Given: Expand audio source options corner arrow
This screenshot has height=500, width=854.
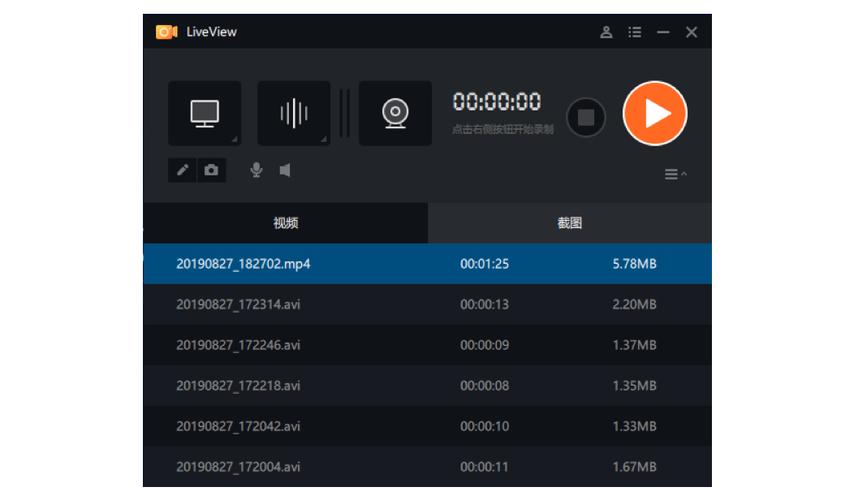Looking at the screenshot, I should tap(324, 140).
